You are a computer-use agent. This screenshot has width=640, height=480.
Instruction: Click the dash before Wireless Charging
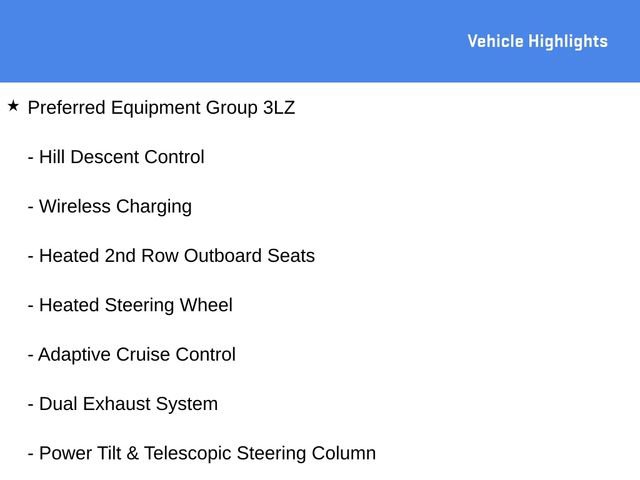point(31,207)
